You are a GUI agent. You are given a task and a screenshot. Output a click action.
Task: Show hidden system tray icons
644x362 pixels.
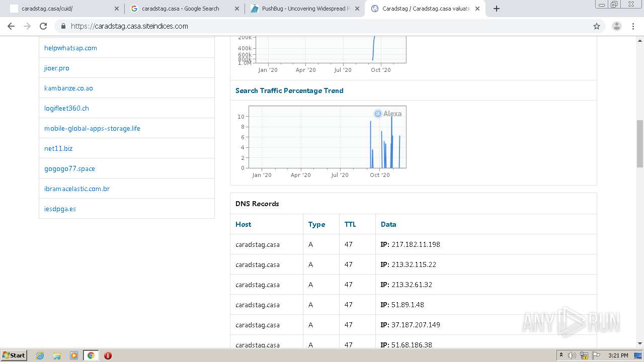click(561, 355)
